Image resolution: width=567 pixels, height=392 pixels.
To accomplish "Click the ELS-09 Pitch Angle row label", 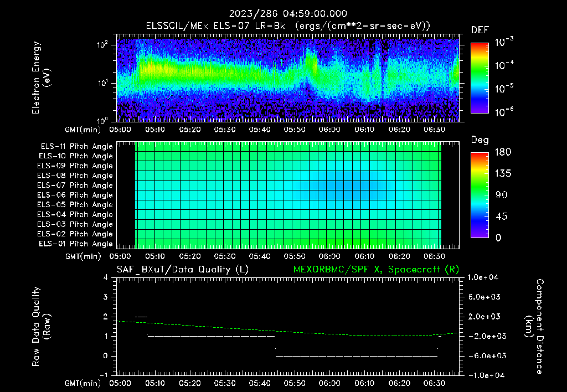I will coord(75,166).
